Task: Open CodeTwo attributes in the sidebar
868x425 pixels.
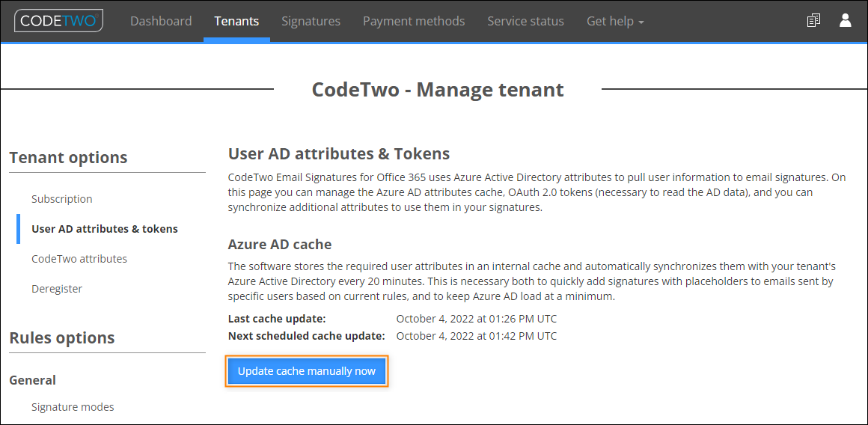Action: tap(79, 258)
